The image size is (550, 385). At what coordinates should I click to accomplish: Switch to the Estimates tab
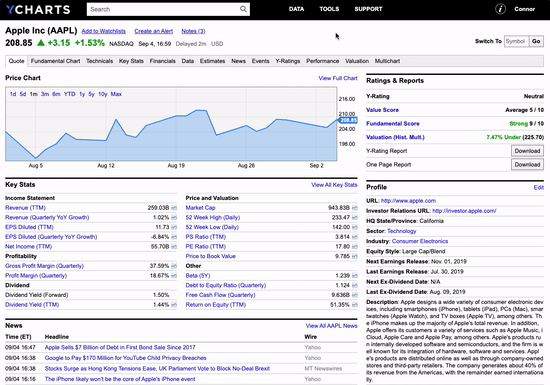tap(213, 61)
